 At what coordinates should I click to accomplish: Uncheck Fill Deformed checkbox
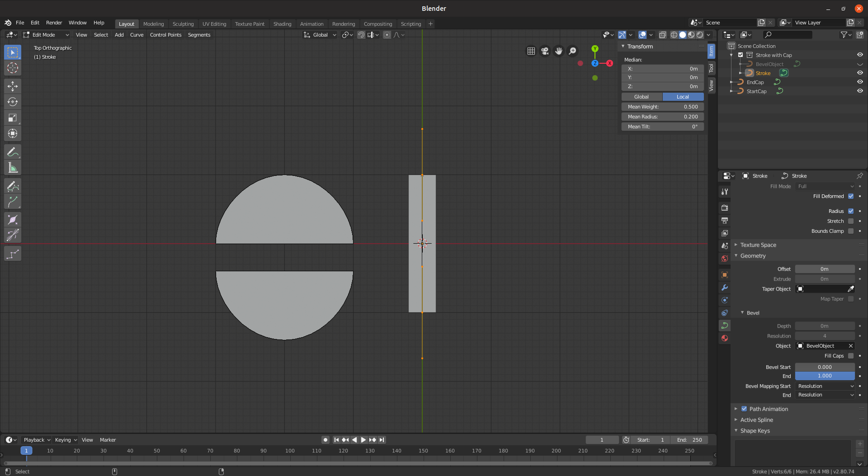[x=851, y=196]
